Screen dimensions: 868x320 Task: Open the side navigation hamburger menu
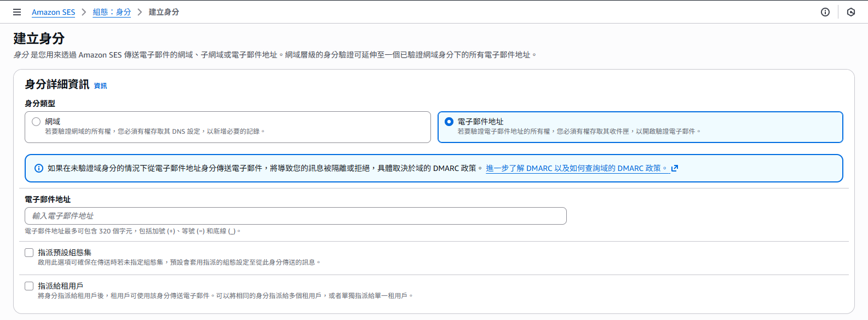[x=17, y=12]
